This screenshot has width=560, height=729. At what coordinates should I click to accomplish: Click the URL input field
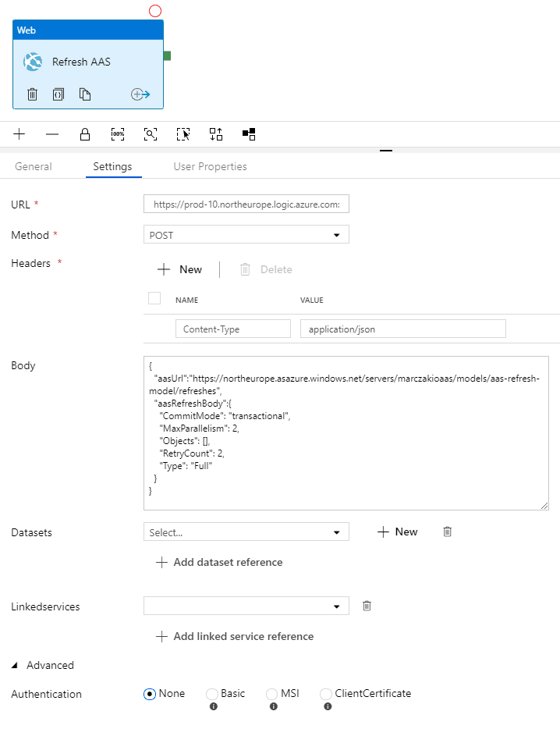click(246, 204)
